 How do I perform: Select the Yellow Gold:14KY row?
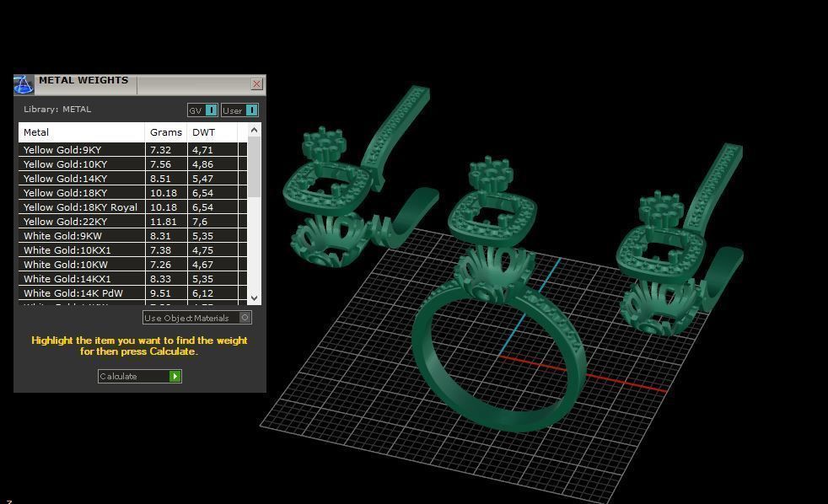[133, 179]
